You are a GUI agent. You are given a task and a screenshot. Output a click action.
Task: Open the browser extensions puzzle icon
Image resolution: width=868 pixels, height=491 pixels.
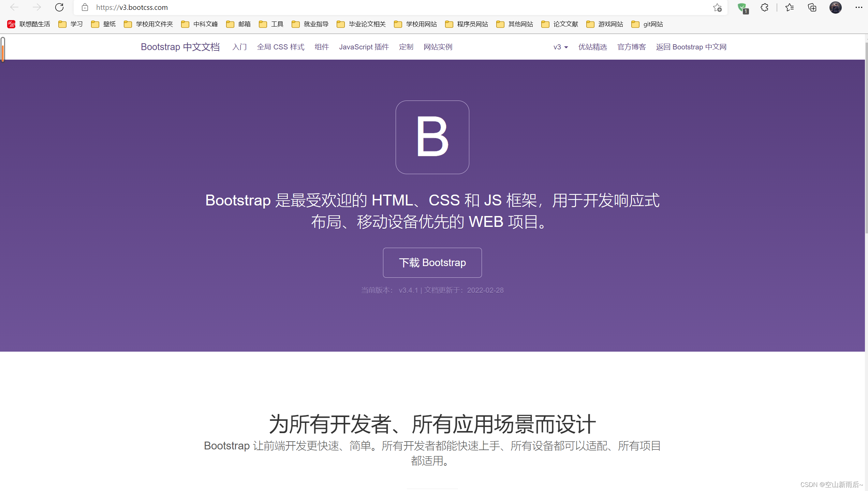point(764,7)
